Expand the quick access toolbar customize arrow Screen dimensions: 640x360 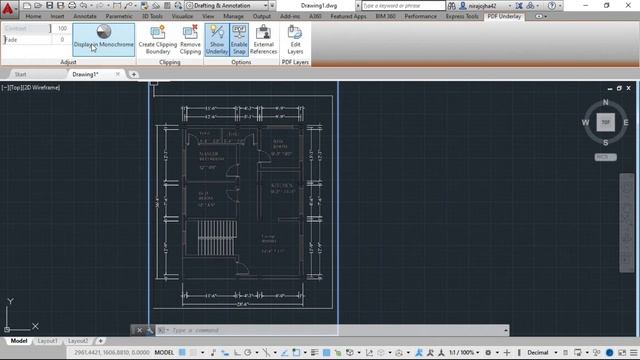point(273,6)
